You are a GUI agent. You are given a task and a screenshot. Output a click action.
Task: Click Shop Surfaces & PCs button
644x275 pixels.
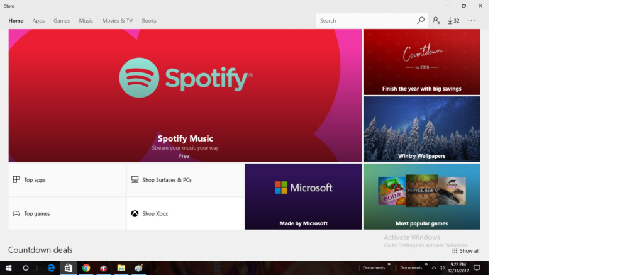(186, 179)
